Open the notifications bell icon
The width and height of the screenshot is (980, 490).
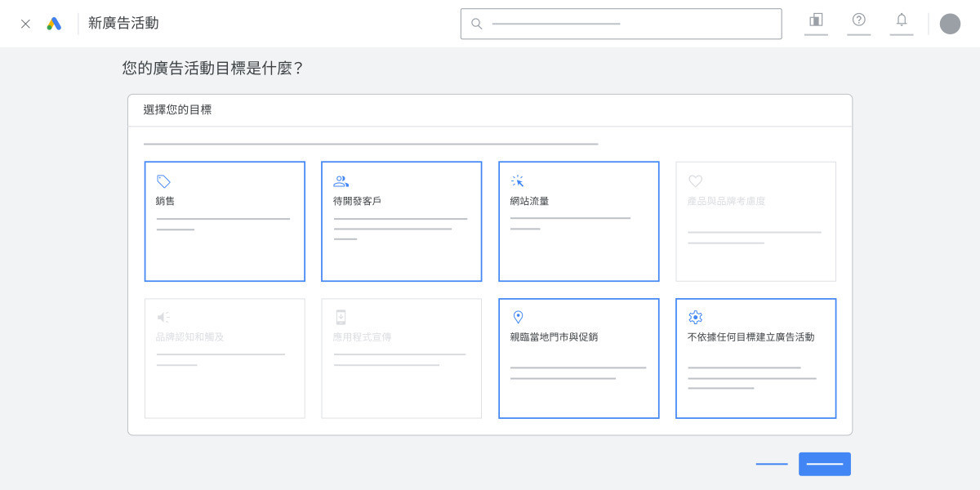(x=902, y=20)
